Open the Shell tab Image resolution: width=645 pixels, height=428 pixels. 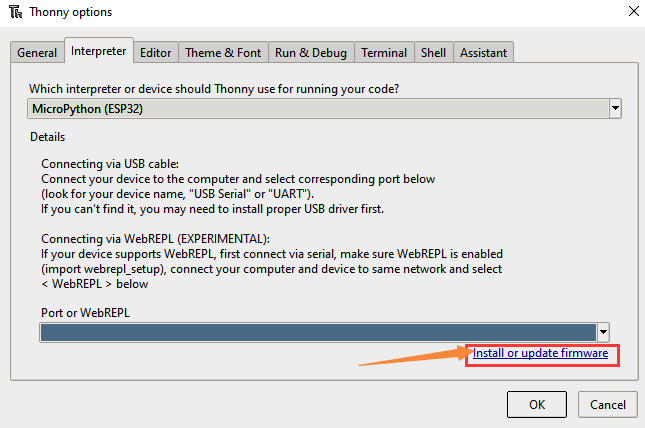(x=434, y=53)
